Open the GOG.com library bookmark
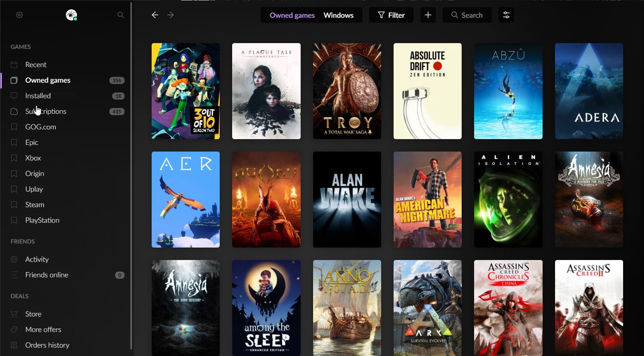The height and width of the screenshot is (356, 644). pyautogui.click(x=40, y=127)
